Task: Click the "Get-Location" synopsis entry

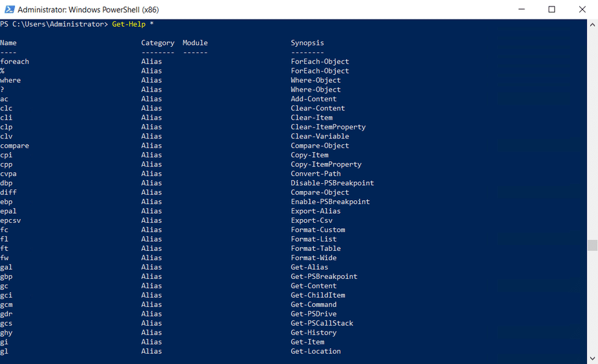Action: click(x=315, y=351)
